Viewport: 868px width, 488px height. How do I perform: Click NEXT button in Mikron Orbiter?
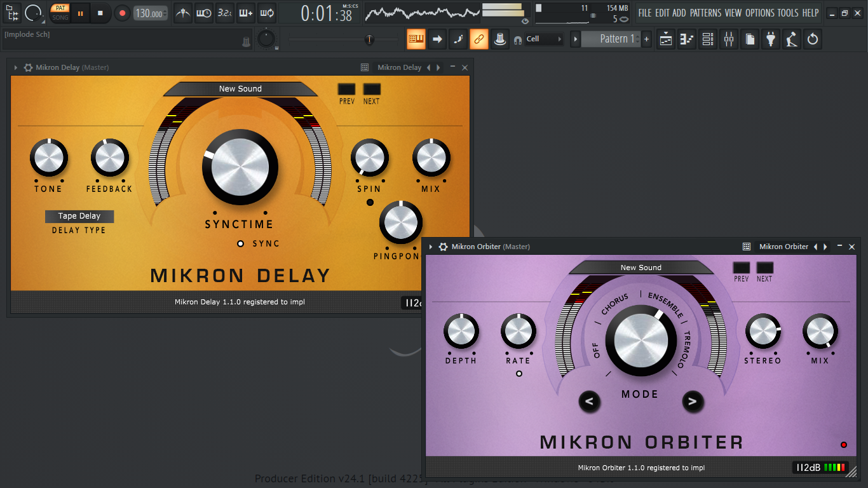point(765,268)
